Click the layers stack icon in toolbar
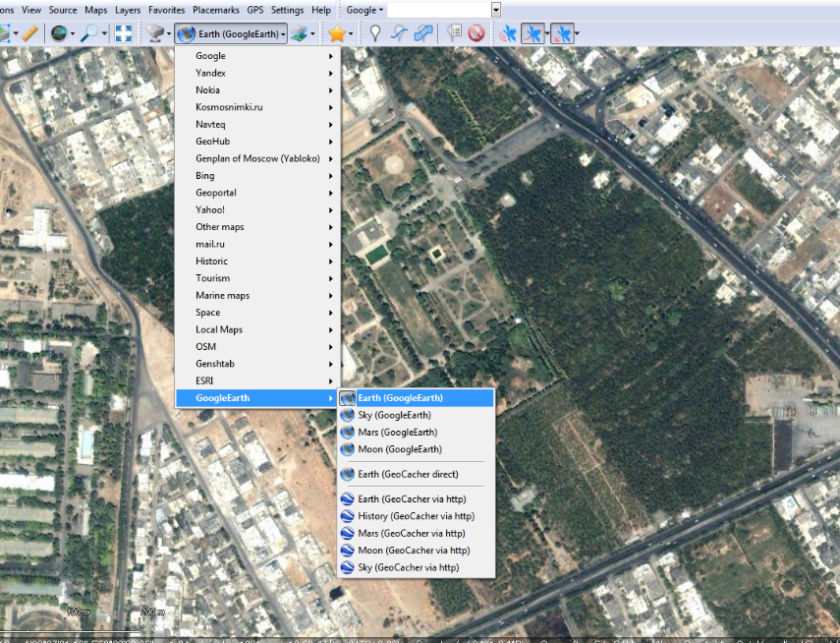 pos(299,33)
